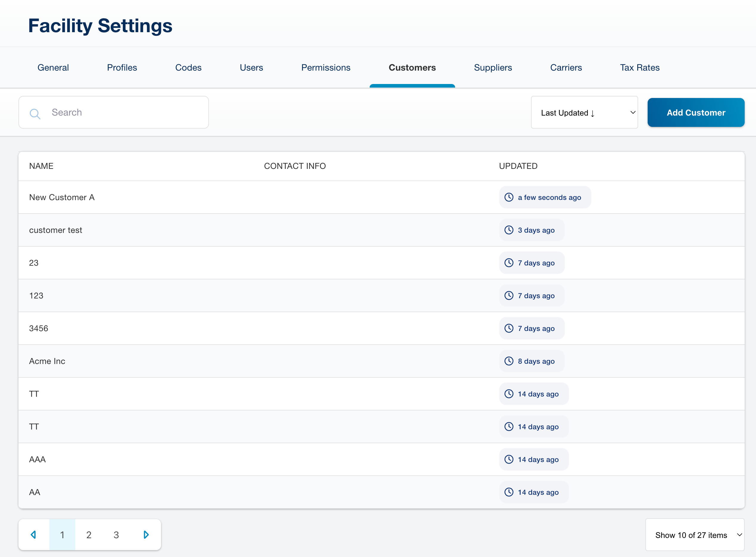Viewport: 756px width, 557px height.
Task: Select the Acme Inc customer row
Action: click(x=47, y=361)
